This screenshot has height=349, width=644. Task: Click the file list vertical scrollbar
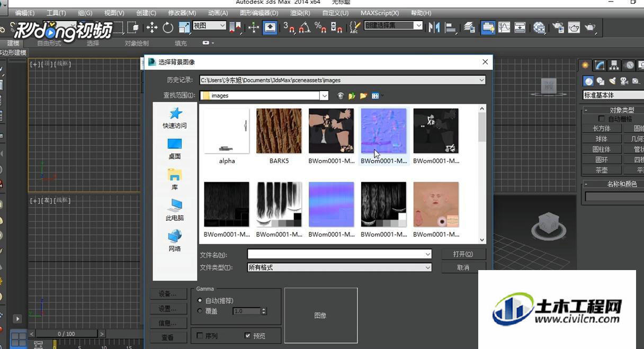pos(482,174)
